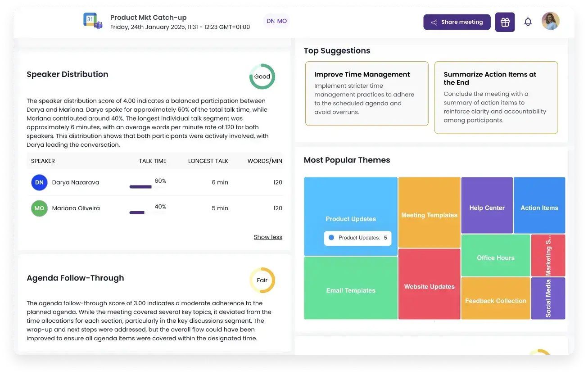Select the 'Product Updates' theme tile

pyautogui.click(x=351, y=198)
